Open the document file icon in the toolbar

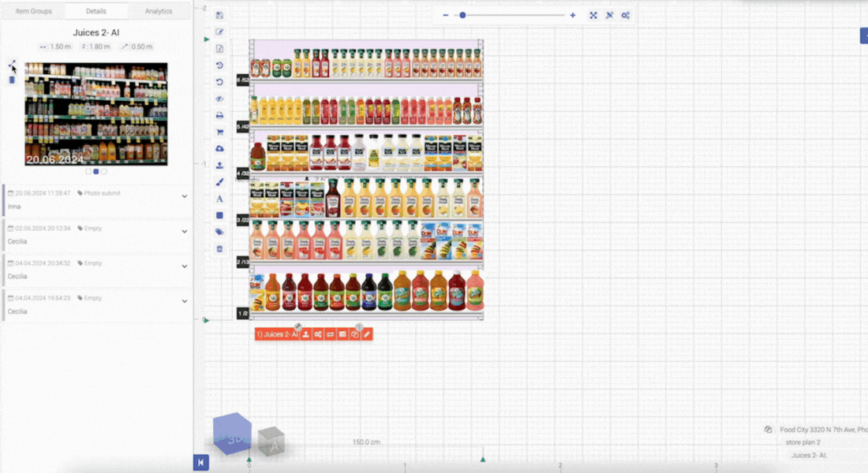tap(220, 49)
